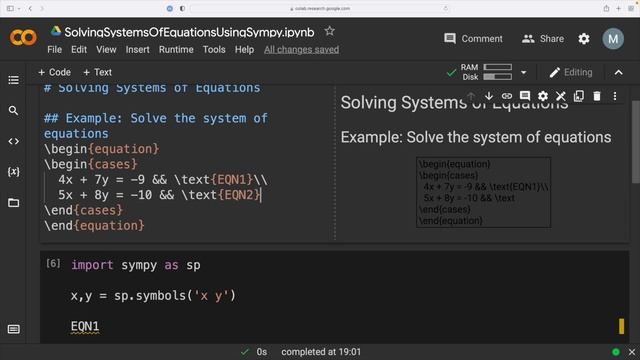Click the rendered Example heading preview
Screen dimensions: 640x360
coord(476,137)
